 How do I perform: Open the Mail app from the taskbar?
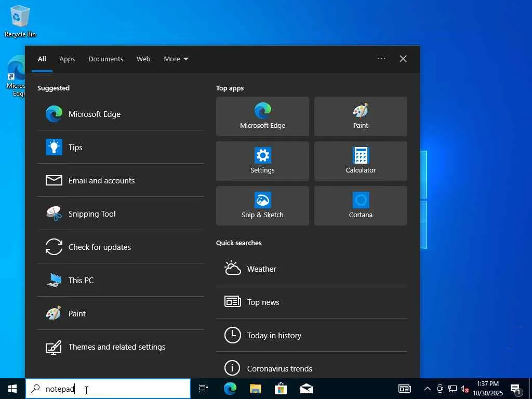coord(307,389)
